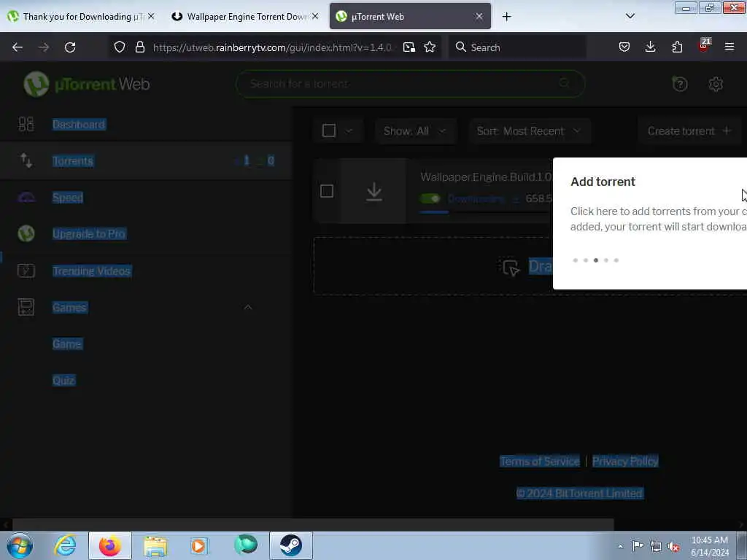Viewport: 747px width, 560px height.
Task: Select the Games sidebar label
Action: pyautogui.click(x=69, y=307)
